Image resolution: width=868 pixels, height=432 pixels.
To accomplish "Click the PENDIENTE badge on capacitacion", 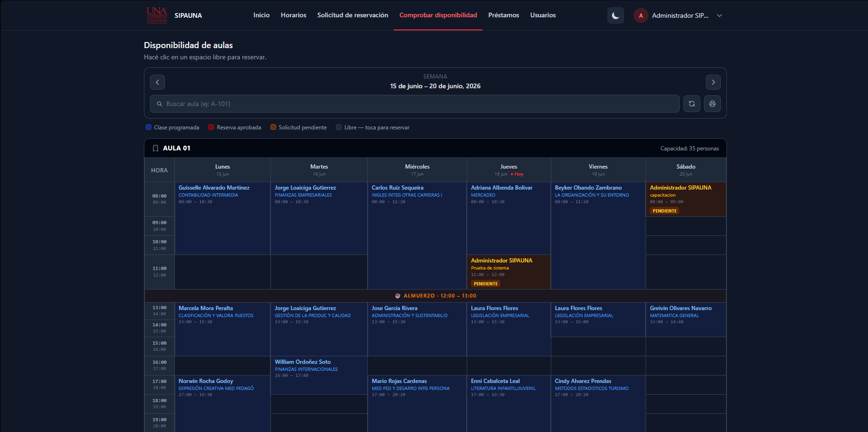I will pos(664,211).
